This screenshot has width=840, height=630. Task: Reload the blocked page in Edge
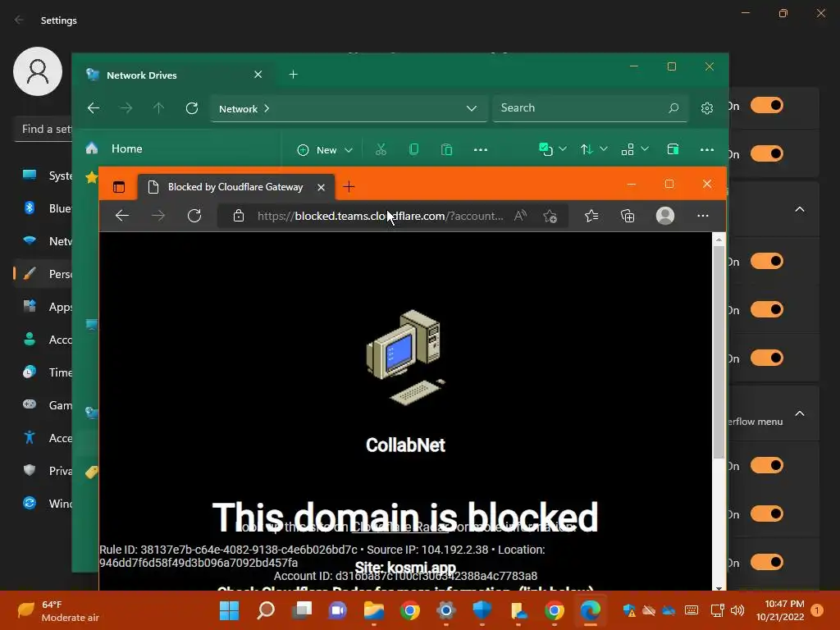tap(194, 216)
